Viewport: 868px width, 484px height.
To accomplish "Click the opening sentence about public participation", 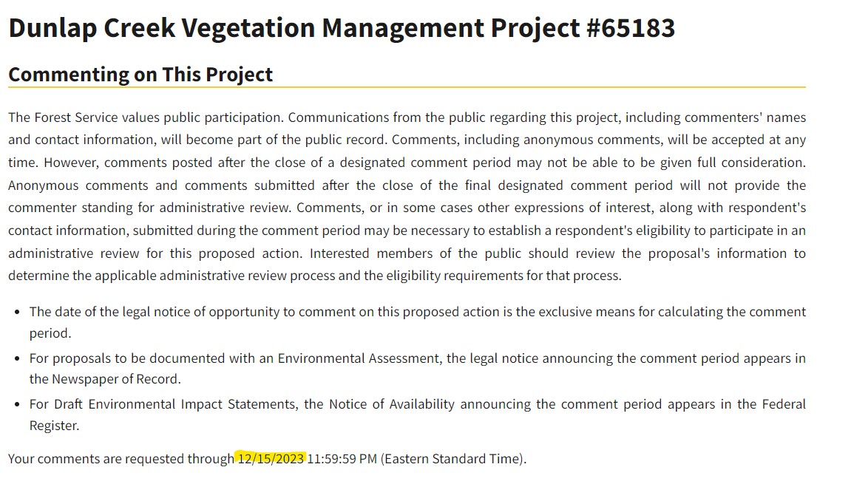I will point(146,117).
